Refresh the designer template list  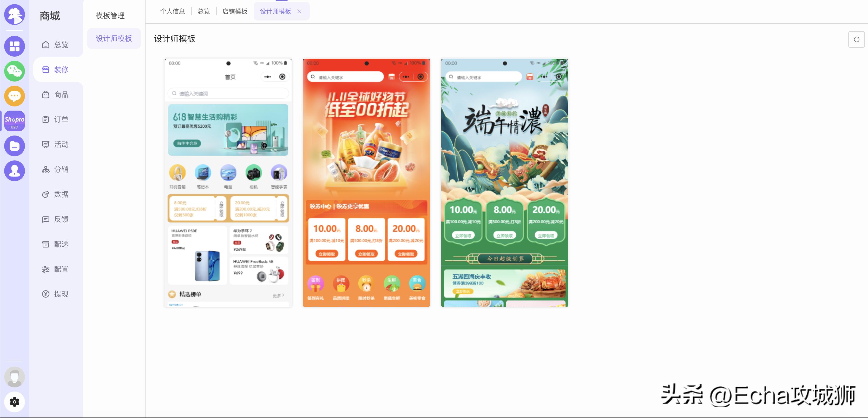point(856,39)
